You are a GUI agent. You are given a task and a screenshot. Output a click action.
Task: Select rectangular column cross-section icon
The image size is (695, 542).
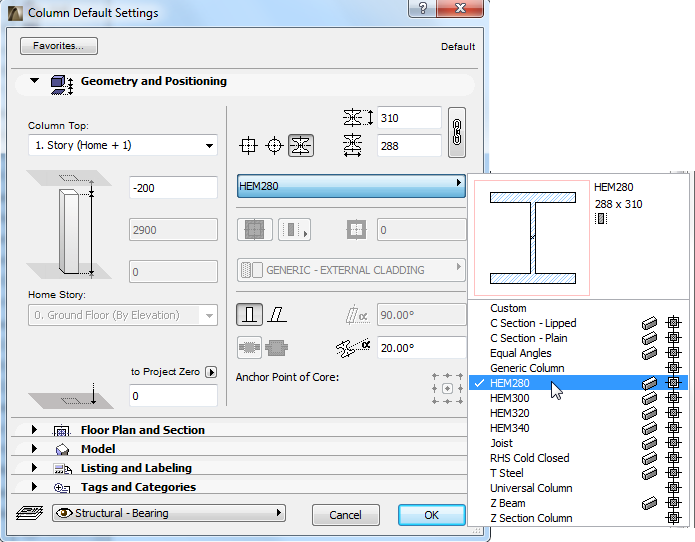coord(248,145)
